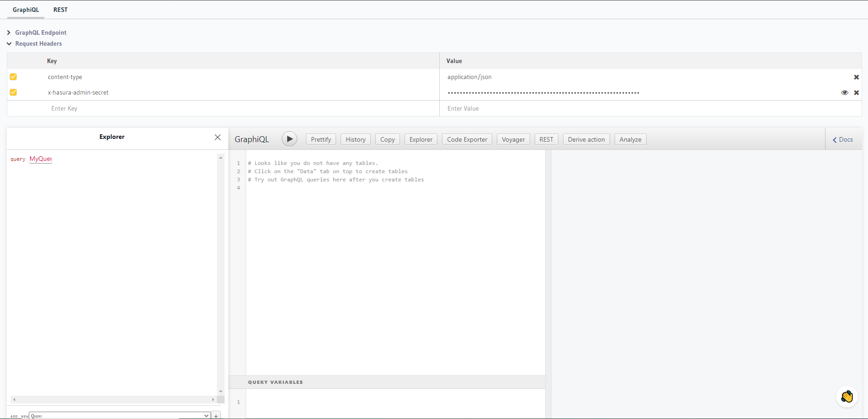Click the application/json header value
This screenshot has height=419, width=868.
(x=469, y=77)
